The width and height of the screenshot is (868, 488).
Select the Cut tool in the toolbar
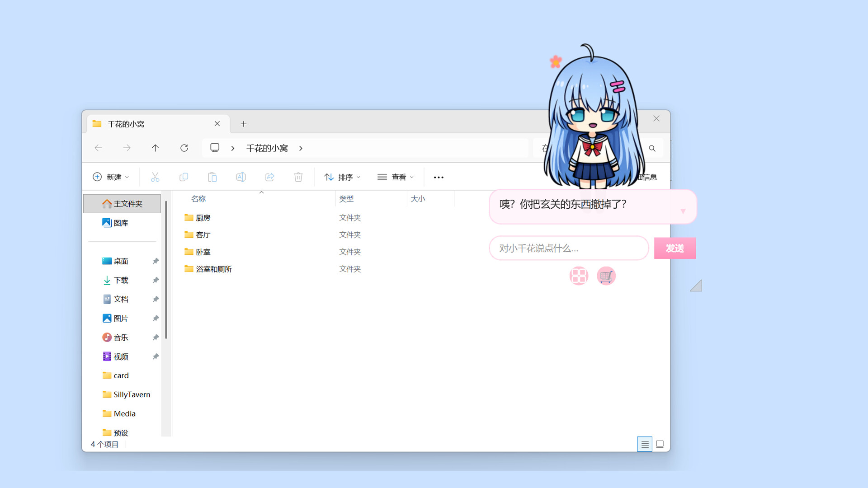(x=155, y=177)
